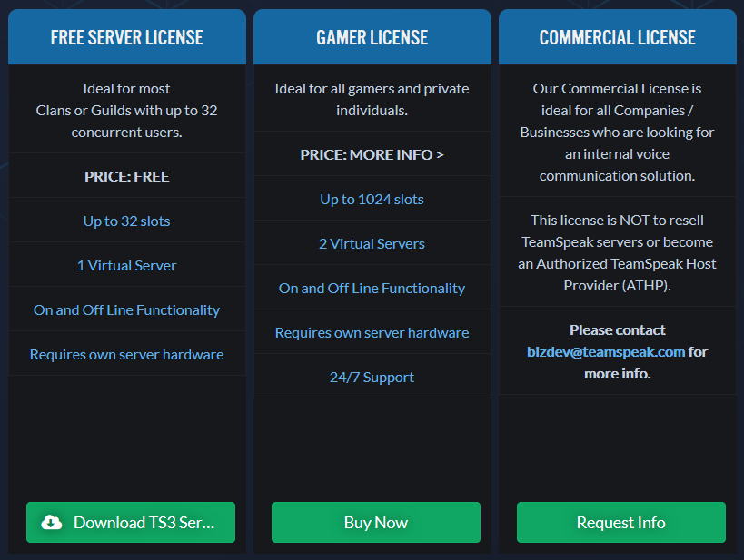
Task: Click the 24/7 Support feature
Action: point(372,377)
